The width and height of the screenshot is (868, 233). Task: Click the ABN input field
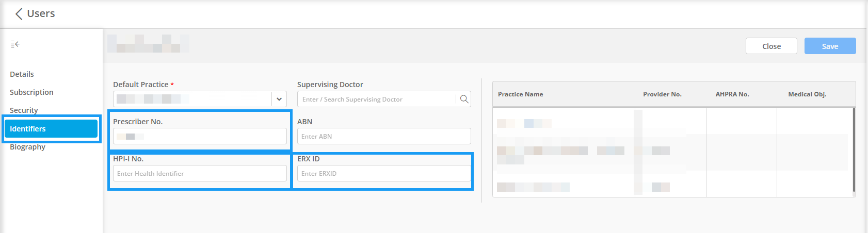point(384,136)
